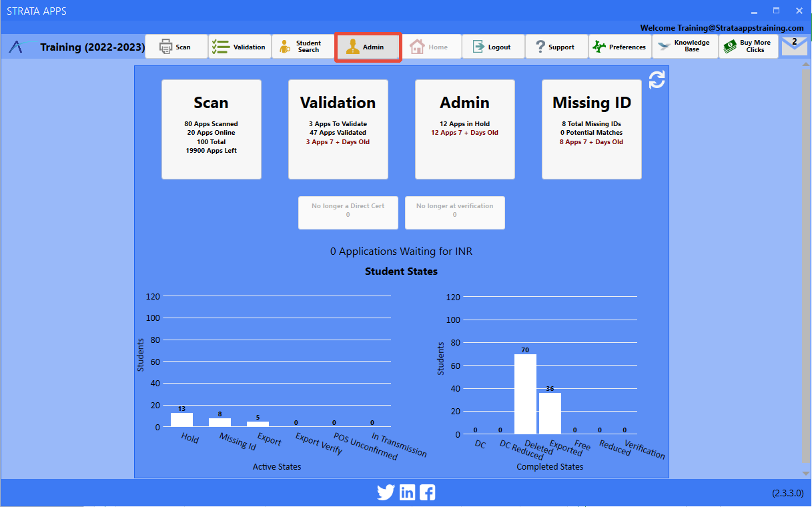Select the Deleted bar showing 70

[525, 394]
